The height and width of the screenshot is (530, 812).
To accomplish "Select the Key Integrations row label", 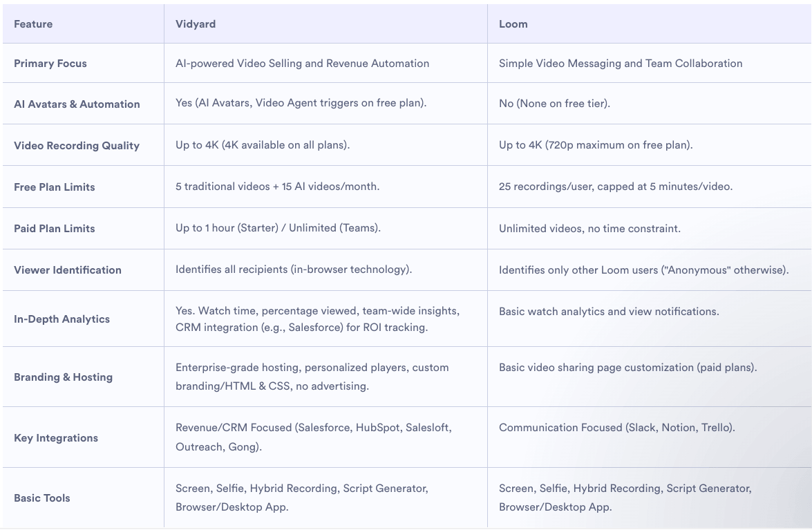I will pyautogui.click(x=56, y=438).
